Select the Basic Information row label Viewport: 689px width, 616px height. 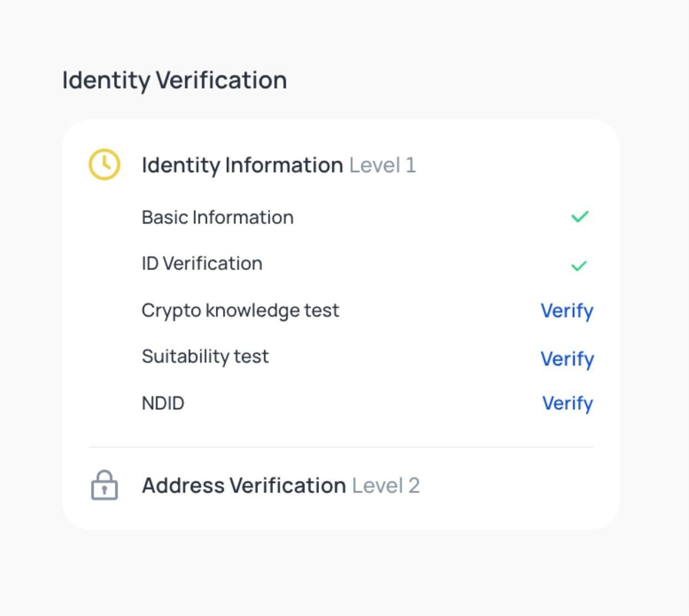[217, 217]
